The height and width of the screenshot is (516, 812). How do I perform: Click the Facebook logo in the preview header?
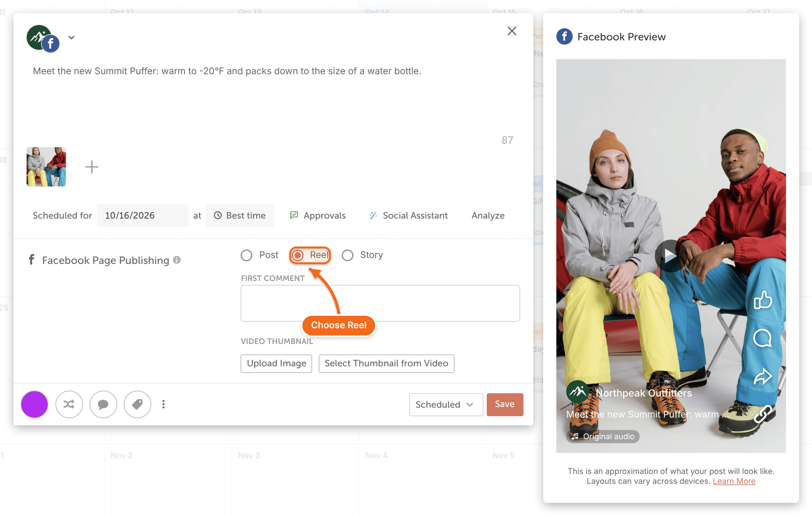(x=564, y=36)
